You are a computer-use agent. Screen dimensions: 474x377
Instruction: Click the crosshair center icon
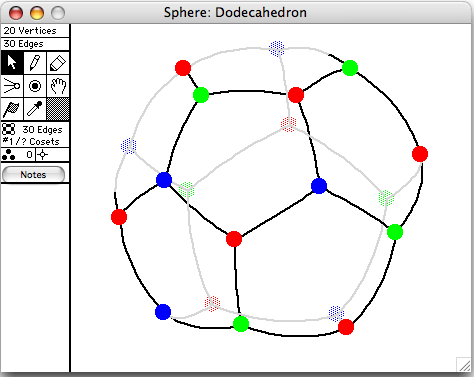click(43, 155)
